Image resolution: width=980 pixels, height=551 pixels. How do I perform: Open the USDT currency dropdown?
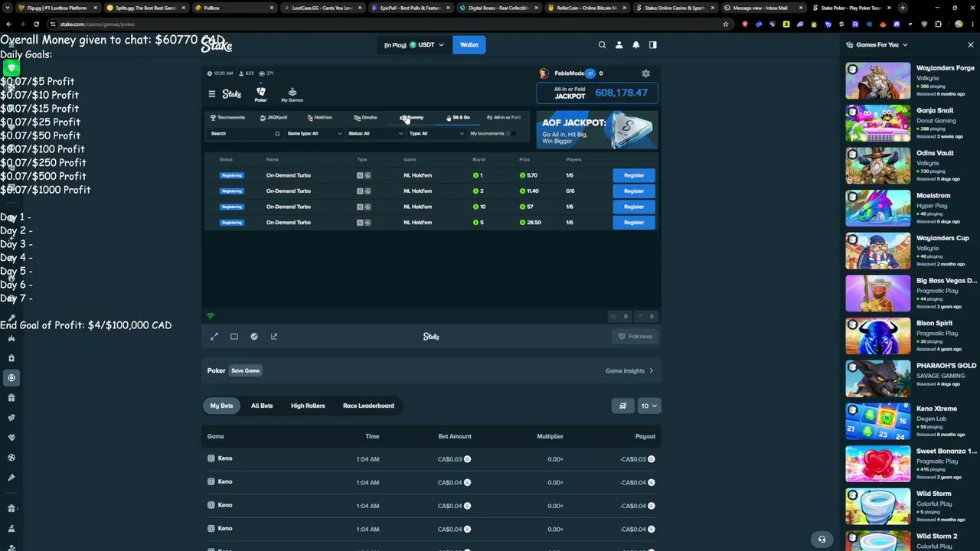tap(414, 45)
